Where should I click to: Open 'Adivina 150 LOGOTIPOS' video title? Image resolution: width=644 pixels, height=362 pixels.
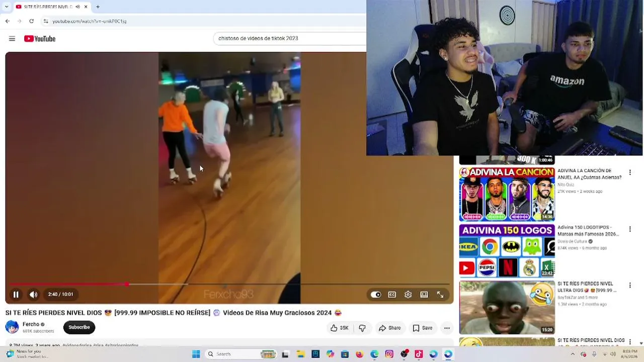pos(588,230)
